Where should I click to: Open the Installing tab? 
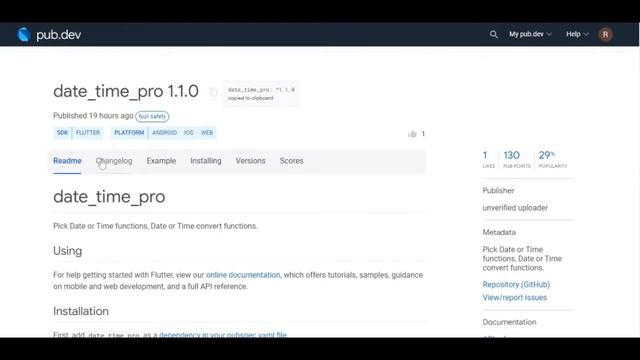(206, 161)
